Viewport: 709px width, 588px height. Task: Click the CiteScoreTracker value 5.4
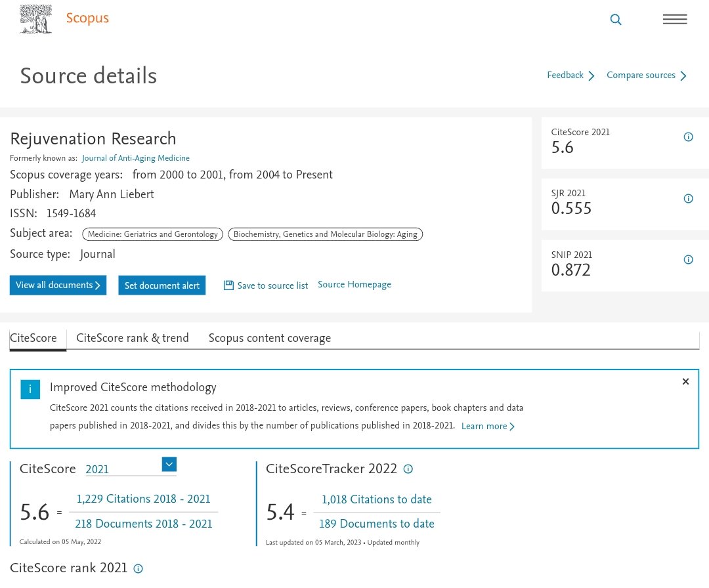(x=280, y=512)
